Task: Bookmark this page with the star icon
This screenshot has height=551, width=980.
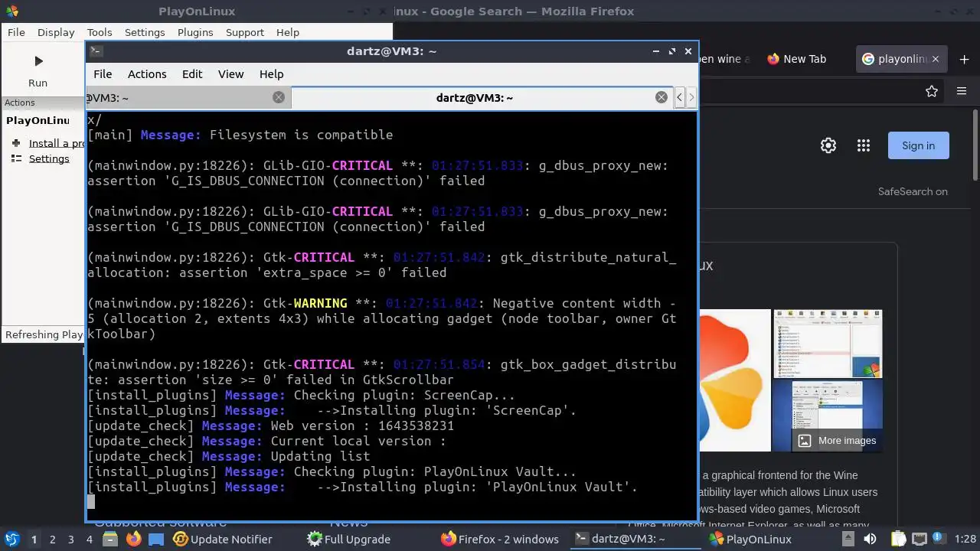Action: coord(932,91)
